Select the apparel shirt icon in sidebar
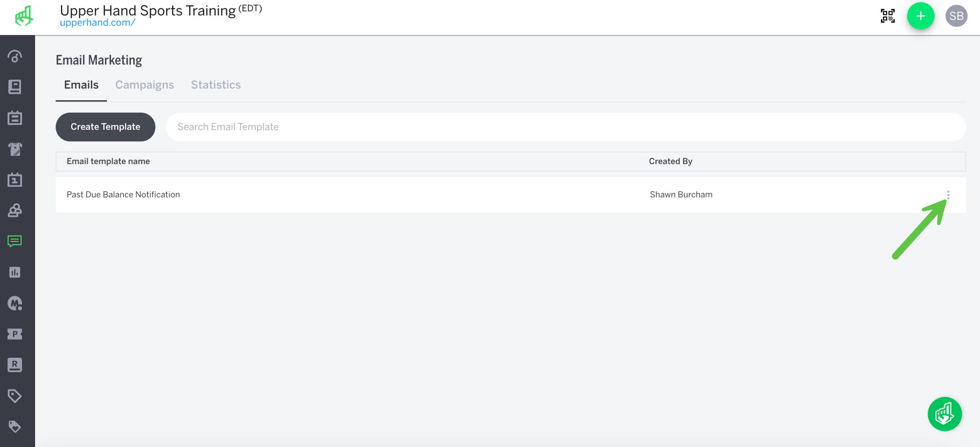The width and height of the screenshot is (980, 447). [x=15, y=149]
